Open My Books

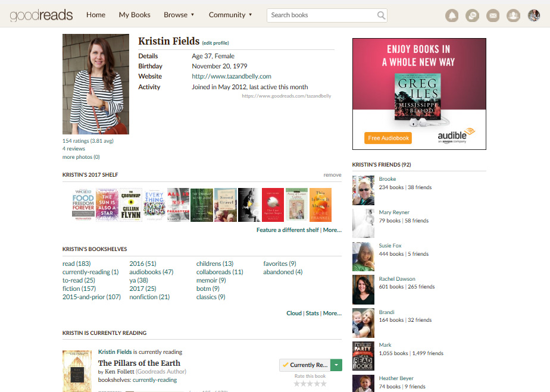pos(135,15)
